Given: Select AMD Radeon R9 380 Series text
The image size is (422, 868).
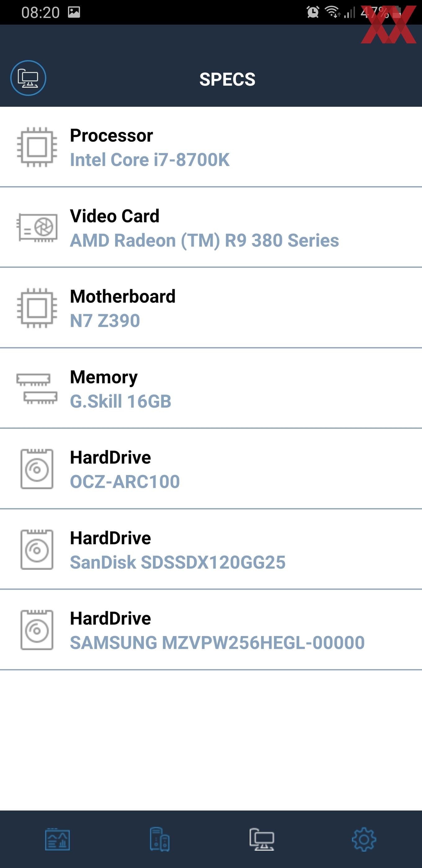Looking at the screenshot, I should (204, 240).
